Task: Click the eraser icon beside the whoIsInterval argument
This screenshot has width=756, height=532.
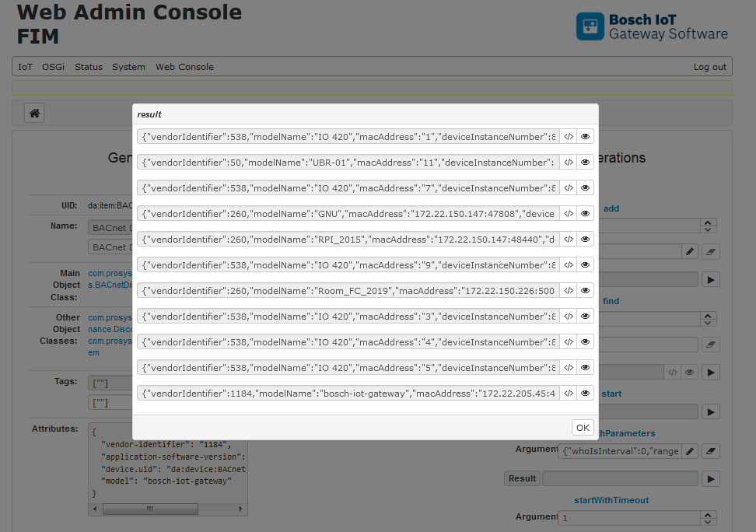Action: click(710, 451)
